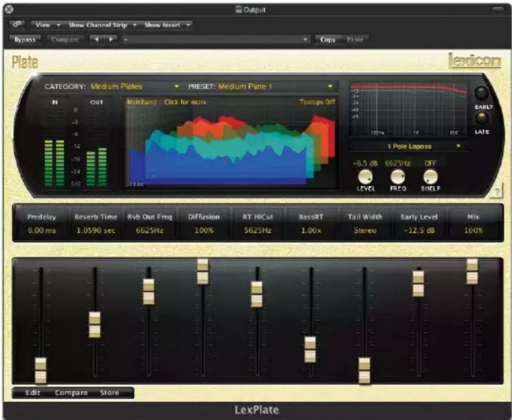Viewport: 512px width, 420px height.
Task: Click the Mix 100% value
Action: (473, 230)
